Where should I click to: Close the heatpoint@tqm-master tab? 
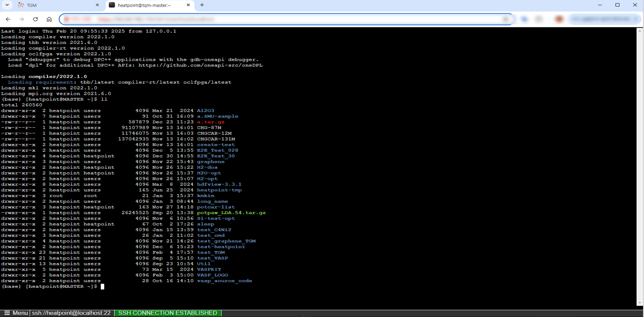pyautogui.click(x=188, y=5)
